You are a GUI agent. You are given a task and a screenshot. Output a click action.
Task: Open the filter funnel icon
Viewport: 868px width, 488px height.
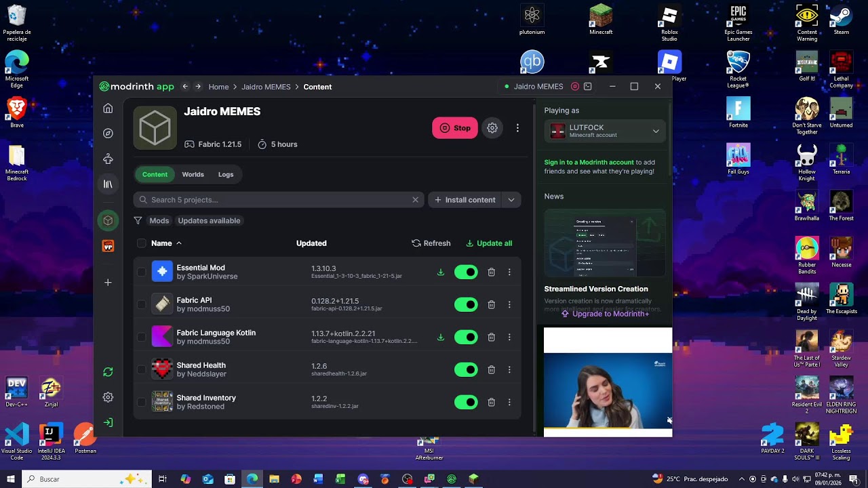tap(138, 220)
